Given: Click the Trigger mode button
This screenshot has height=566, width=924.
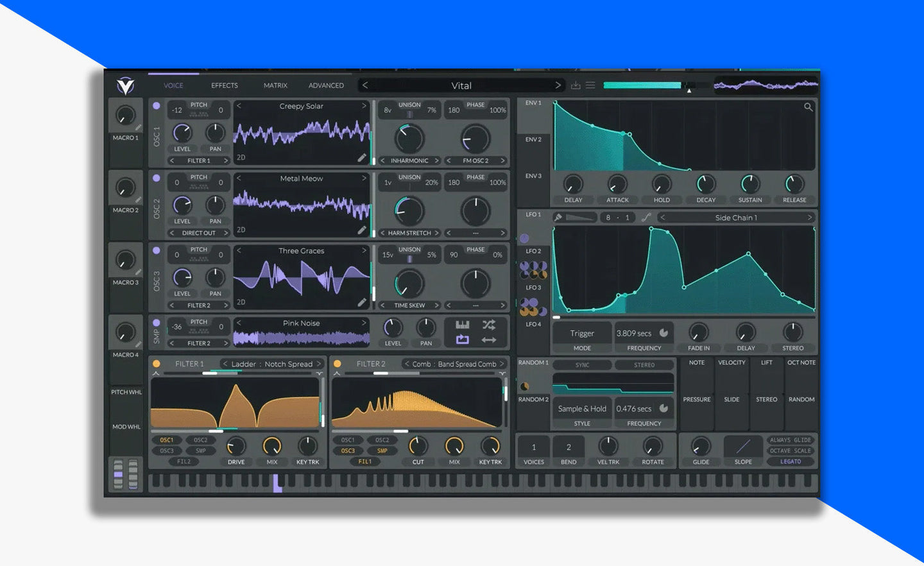Looking at the screenshot, I should 582,333.
